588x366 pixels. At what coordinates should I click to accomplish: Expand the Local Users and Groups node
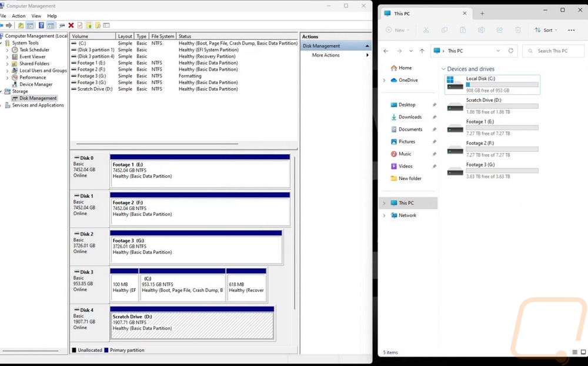click(7, 71)
